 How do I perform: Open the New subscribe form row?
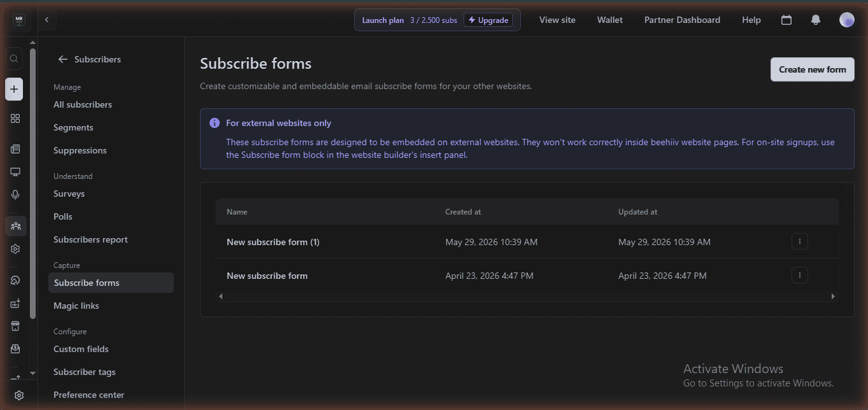527,276
